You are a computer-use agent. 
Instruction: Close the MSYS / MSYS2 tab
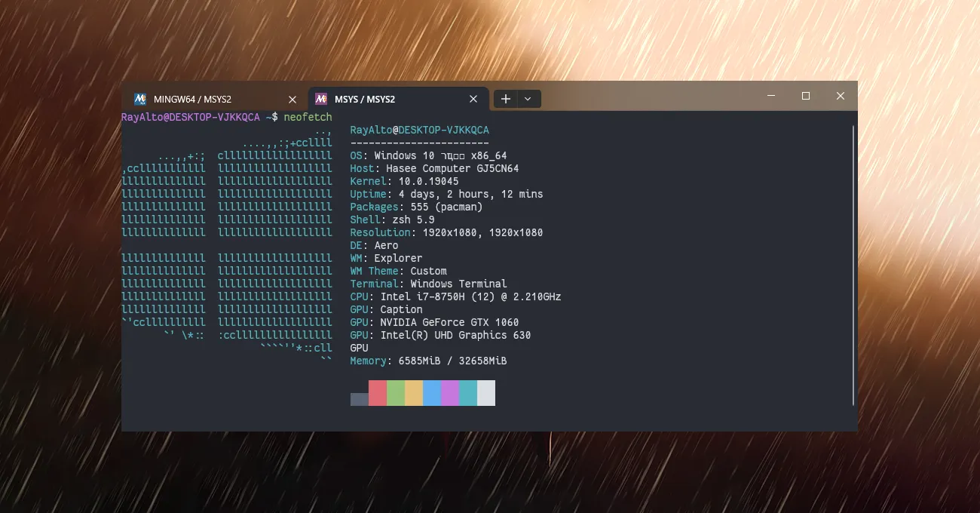(473, 99)
